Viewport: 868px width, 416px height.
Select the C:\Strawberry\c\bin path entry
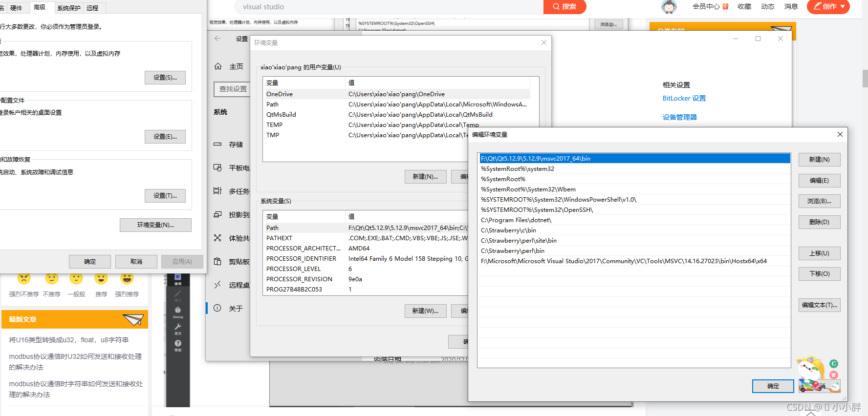(x=634, y=230)
